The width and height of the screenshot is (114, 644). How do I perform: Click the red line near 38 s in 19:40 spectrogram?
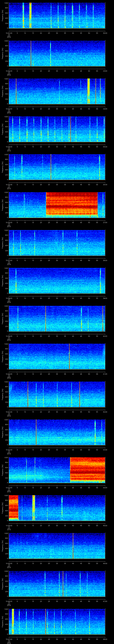click(69, 356)
